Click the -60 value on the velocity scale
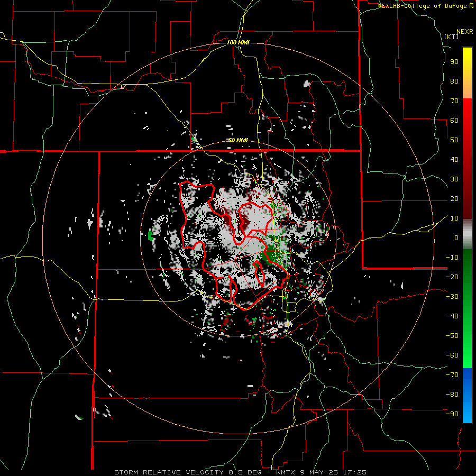This screenshot has height=476, width=476. click(x=452, y=355)
